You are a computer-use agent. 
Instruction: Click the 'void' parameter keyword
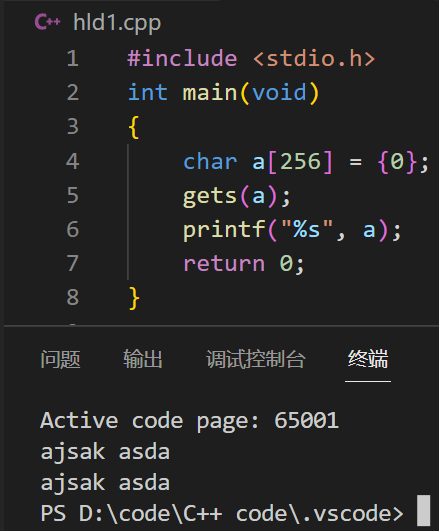279,92
